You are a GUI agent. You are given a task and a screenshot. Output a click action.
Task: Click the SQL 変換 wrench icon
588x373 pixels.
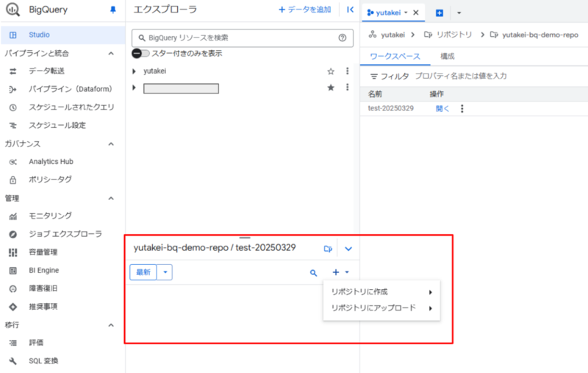(x=12, y=361)
